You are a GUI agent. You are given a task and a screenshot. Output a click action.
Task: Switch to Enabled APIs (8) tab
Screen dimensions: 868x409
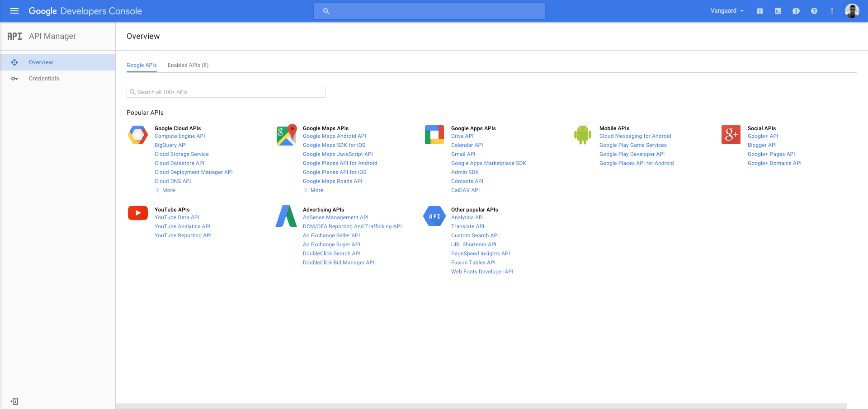[188, 65]
